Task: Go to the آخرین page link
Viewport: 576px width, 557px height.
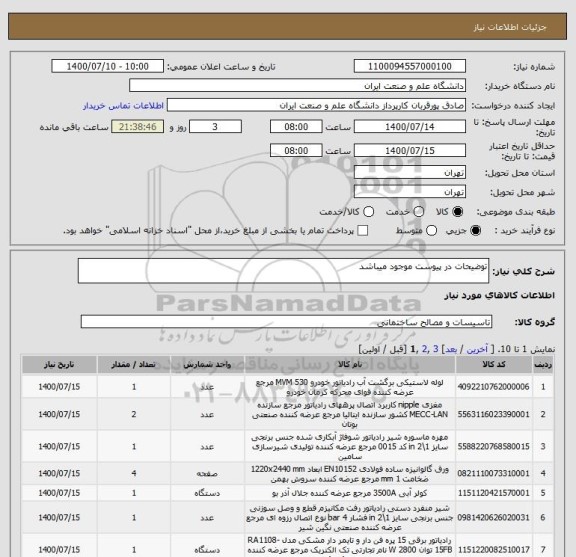Action: click(477, 349)
